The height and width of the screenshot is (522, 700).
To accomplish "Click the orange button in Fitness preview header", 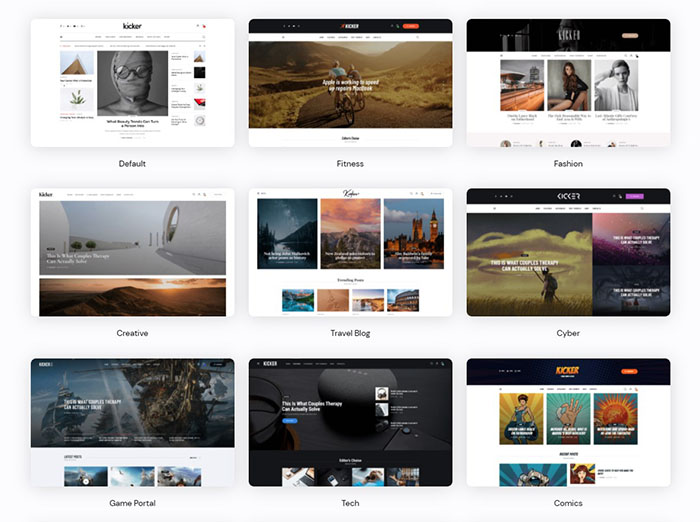I will pos(410,26).
